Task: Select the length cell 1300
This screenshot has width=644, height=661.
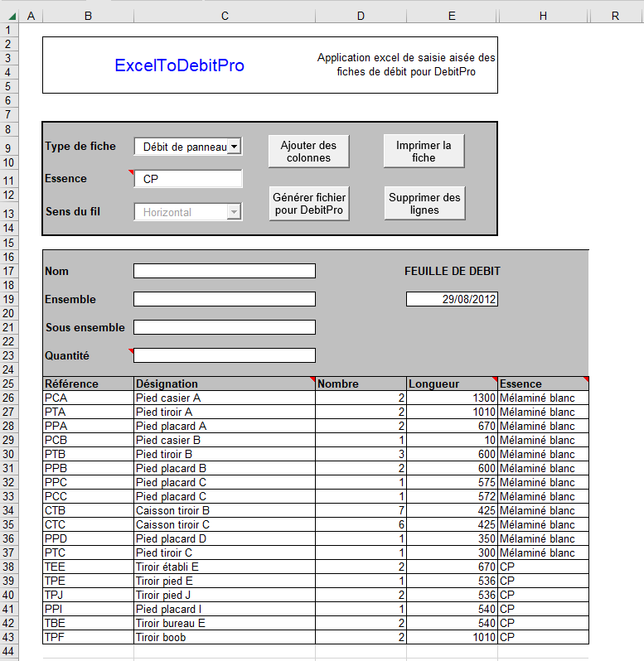Action: tap(452, 398)
